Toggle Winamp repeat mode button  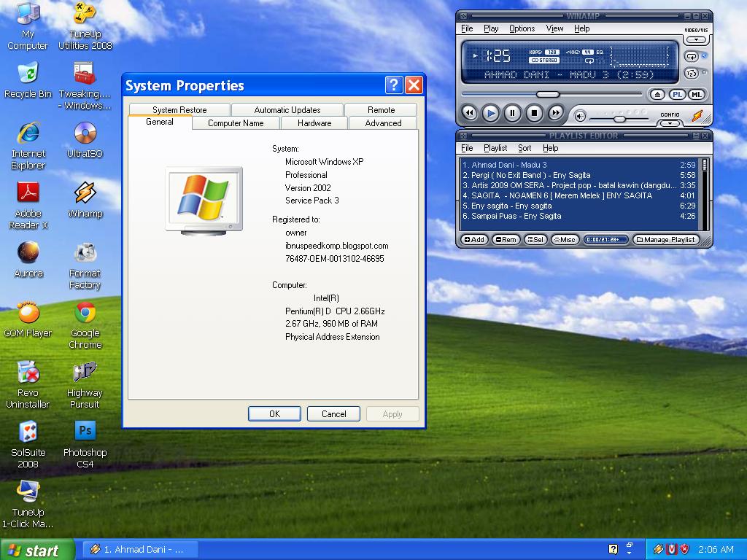click(692, 57)
